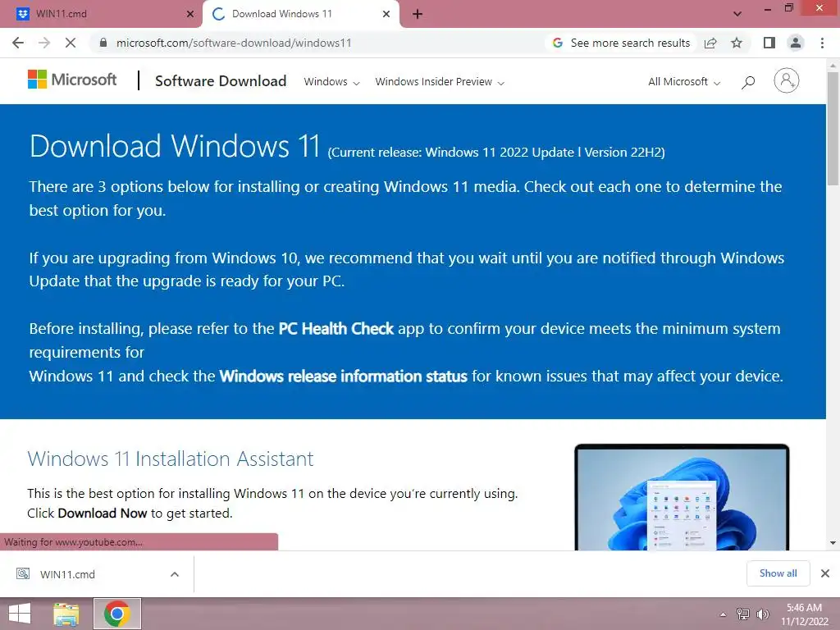Open a new tab with the plus button
This screenshot has height=630, width=840.
(418, 14)
